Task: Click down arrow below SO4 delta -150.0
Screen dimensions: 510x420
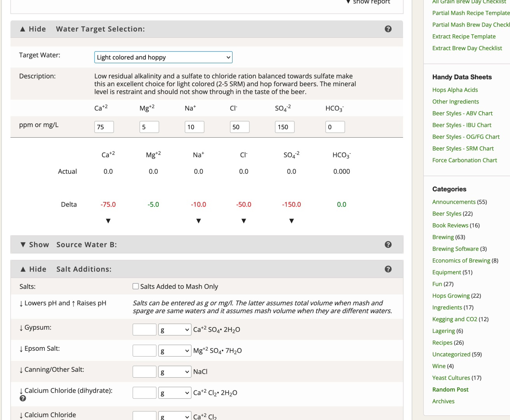Action: point(291,221)
